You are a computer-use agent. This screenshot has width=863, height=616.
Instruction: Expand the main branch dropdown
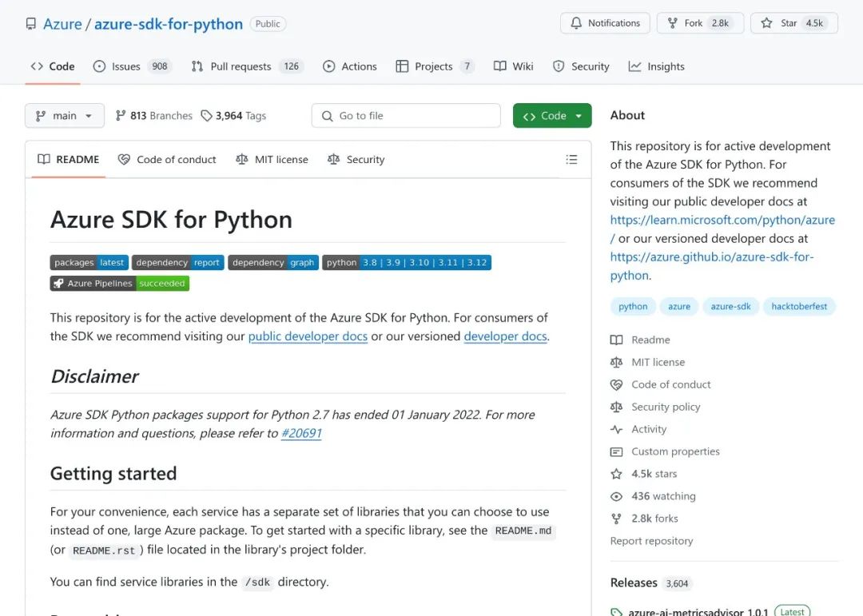[65, 116]
